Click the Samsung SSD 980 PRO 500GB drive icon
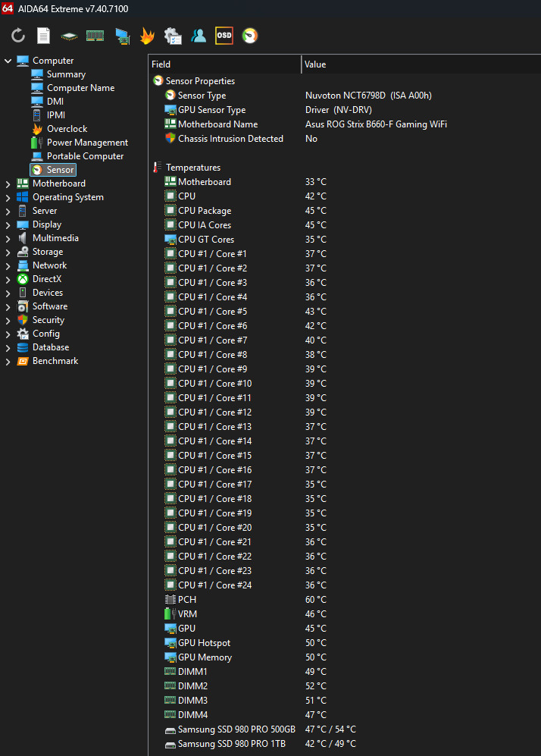 tap(170, 730)
